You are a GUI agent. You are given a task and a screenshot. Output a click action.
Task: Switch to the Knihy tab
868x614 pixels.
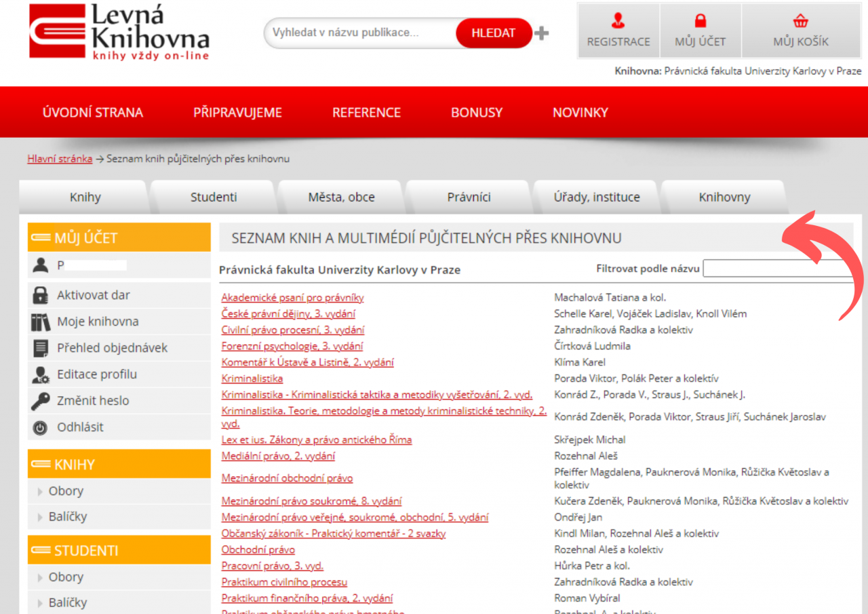[85, 197]
